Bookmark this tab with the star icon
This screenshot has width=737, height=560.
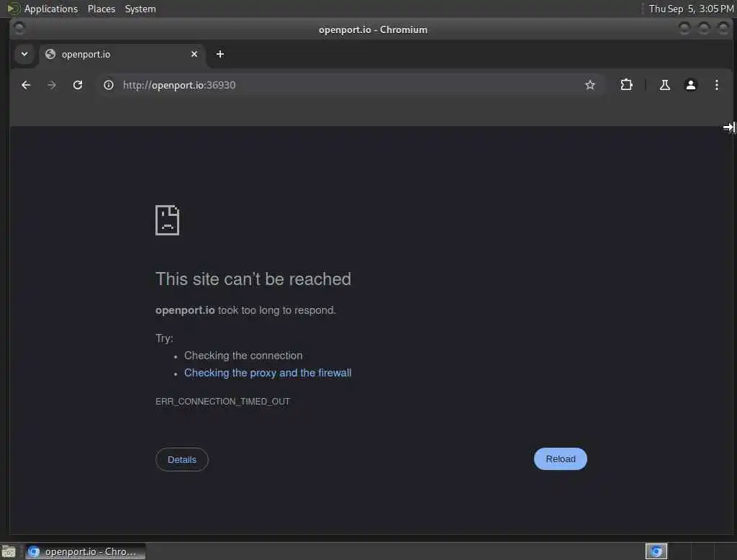point(590,85)
